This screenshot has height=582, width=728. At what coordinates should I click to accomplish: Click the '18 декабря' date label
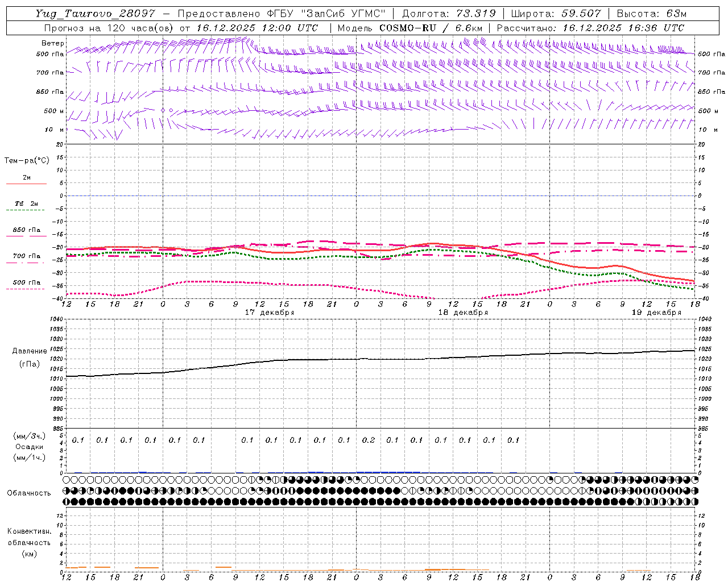(x=463, y=313)
